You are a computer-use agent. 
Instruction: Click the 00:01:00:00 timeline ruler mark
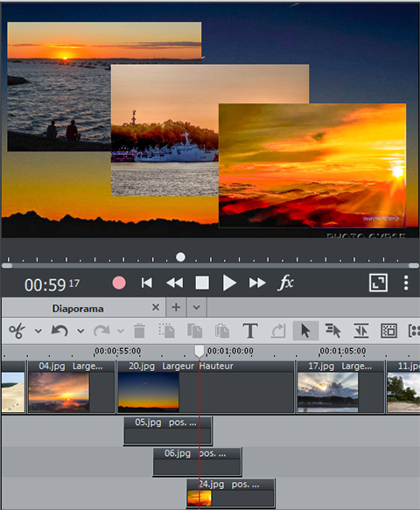click(230, 351)
